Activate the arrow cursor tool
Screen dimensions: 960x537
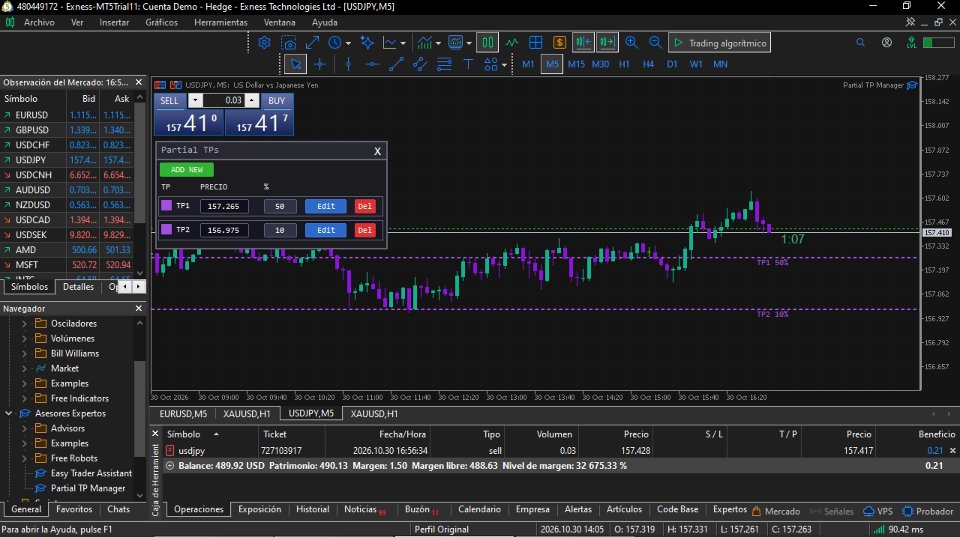tap(296, 64)
